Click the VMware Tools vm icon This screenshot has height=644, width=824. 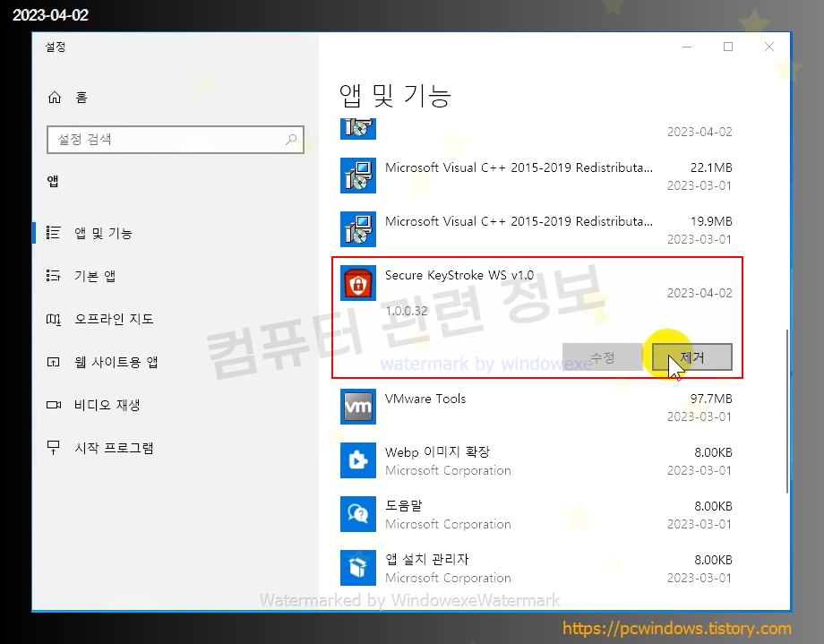[358, 407]
